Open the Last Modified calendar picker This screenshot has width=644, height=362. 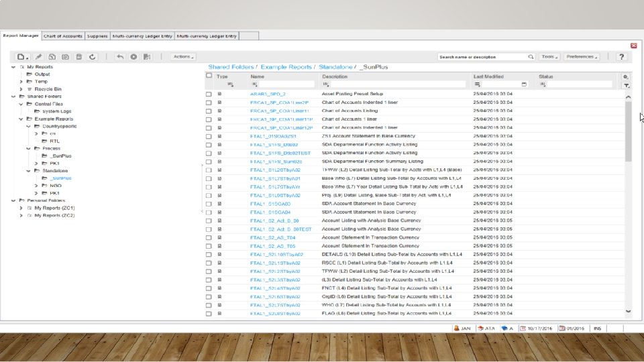point(524,84)
